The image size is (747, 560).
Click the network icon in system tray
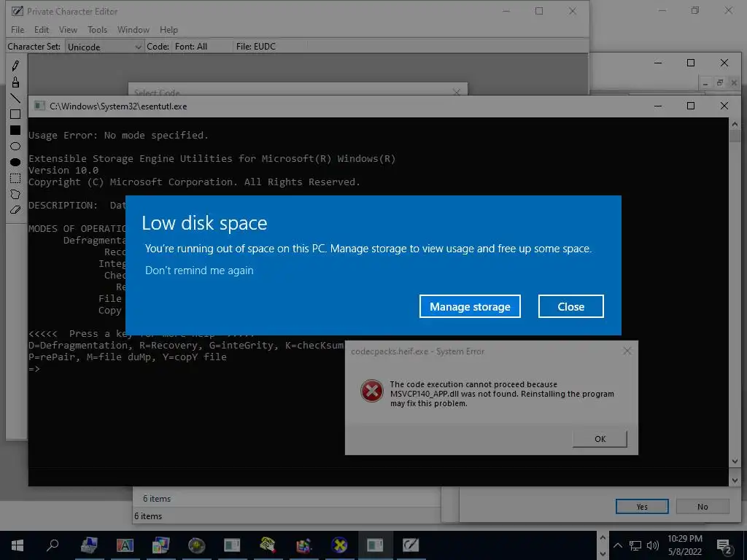pyautogui.click(x=635, y=545)
